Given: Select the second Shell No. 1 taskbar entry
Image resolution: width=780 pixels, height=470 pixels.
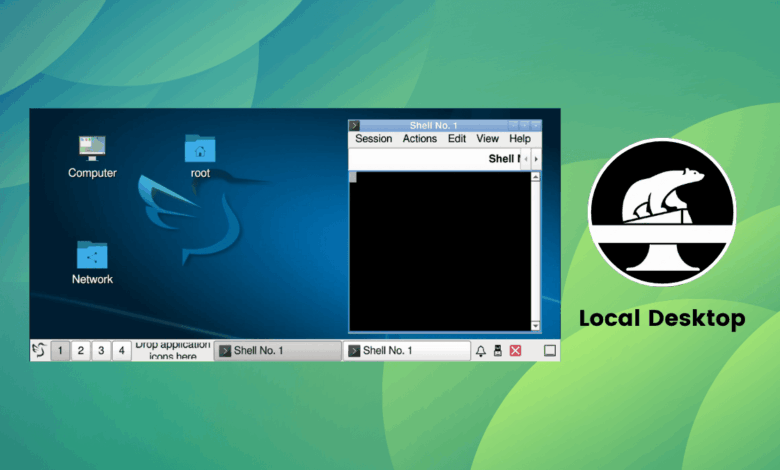Looking at the screenshot, I should click(406, 351).
